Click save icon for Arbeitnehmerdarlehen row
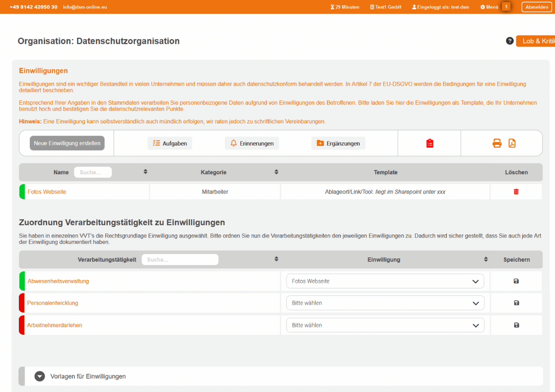Viewport: 555px width, 392px height. point(516,325)
